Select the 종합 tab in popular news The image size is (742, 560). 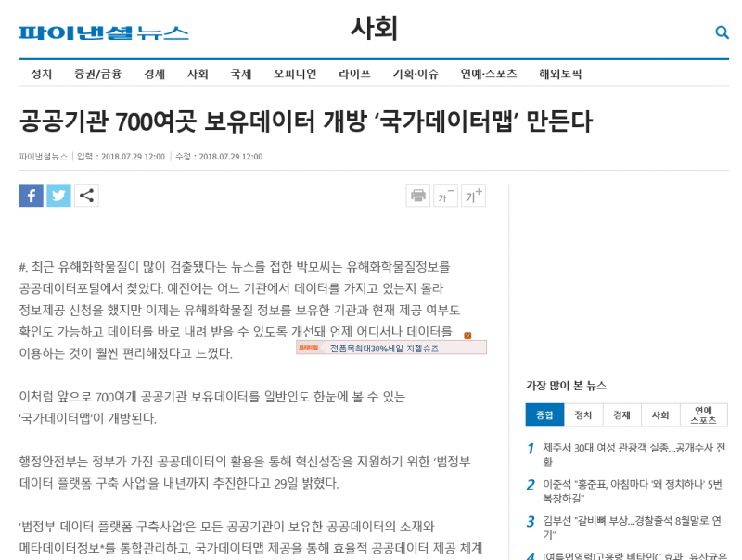tap(544, 414)
